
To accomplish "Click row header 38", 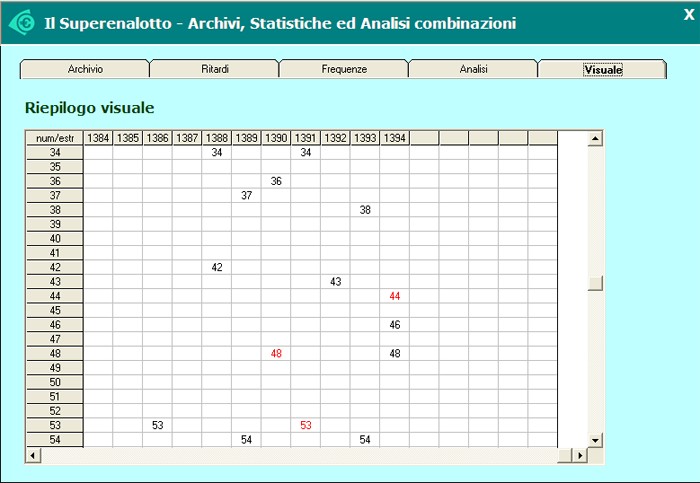I will (55, 210).
